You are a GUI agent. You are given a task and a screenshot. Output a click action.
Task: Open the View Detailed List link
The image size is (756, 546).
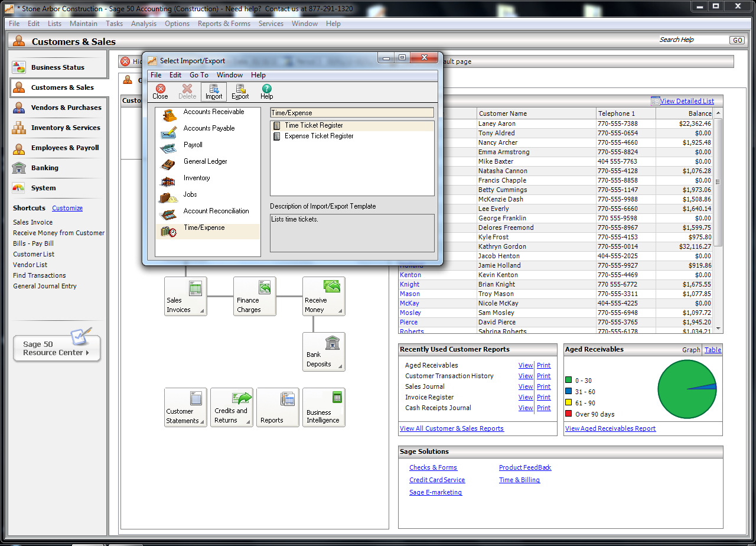pyautogui.click(x=686, y=100)
